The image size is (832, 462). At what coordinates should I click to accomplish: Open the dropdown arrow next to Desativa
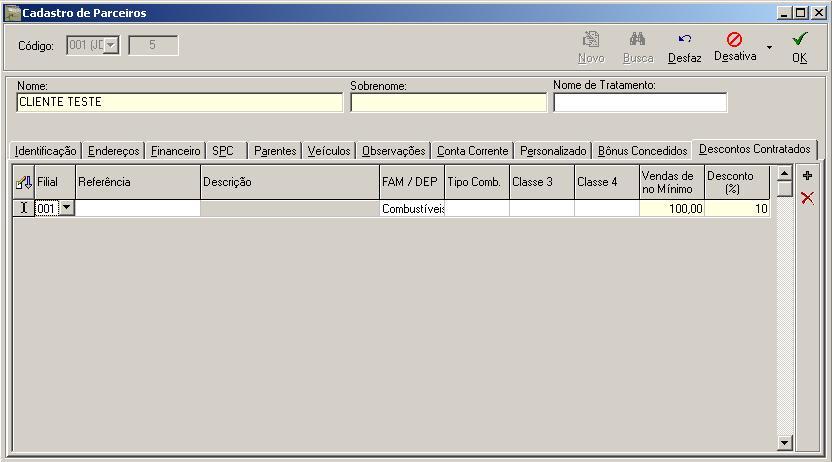769,48
